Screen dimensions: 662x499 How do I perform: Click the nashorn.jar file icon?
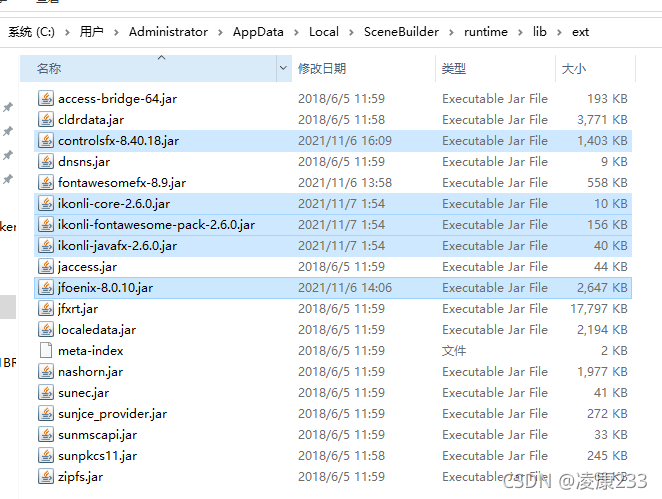click(46, 372)
